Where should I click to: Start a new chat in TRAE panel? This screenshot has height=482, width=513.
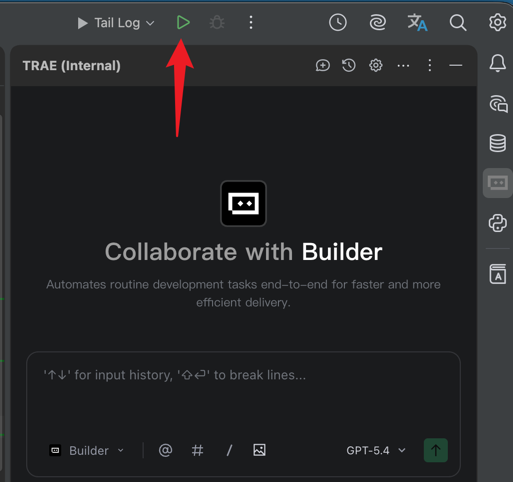coord(323,65)
